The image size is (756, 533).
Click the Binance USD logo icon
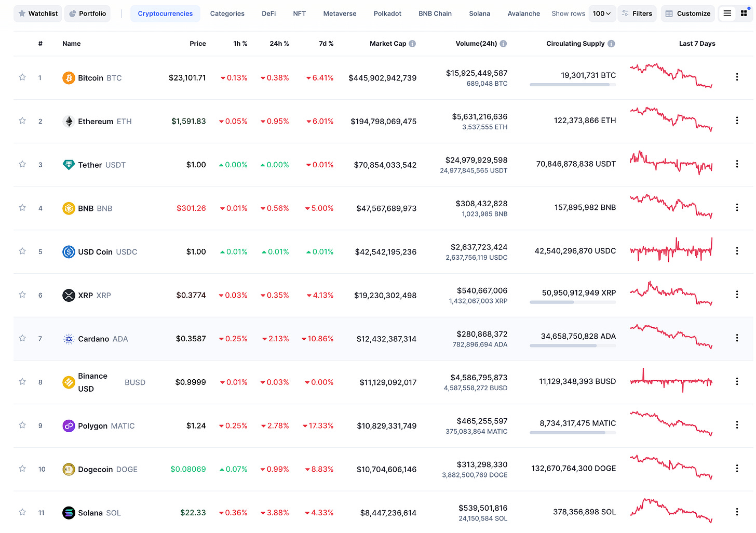pos(69,382)
